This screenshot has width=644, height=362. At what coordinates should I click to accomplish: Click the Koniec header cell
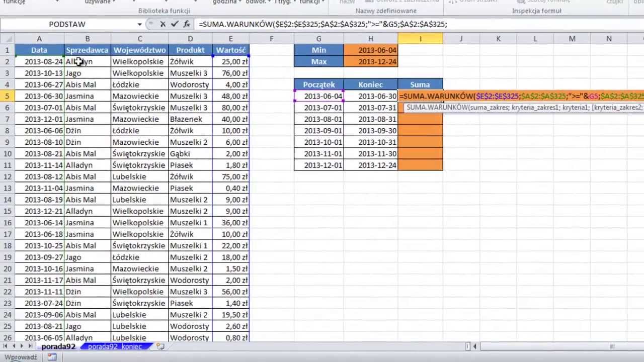coord(371,84)
